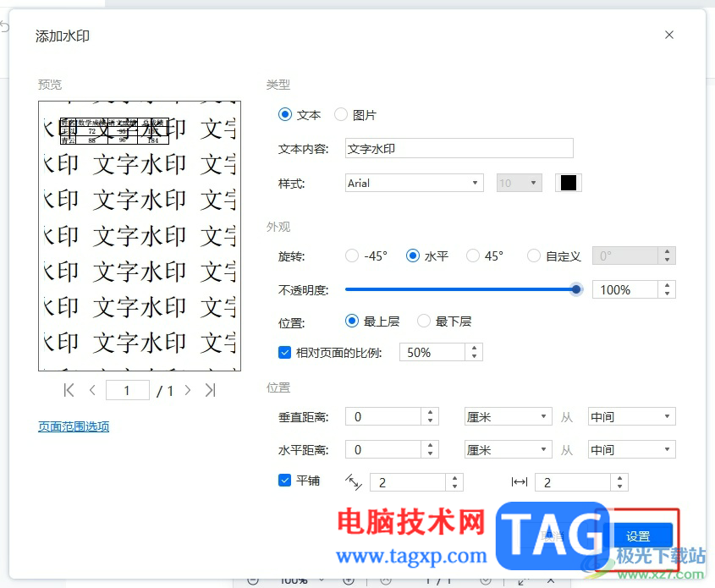Click the 文本内容 input field

[x=459, y=149]
